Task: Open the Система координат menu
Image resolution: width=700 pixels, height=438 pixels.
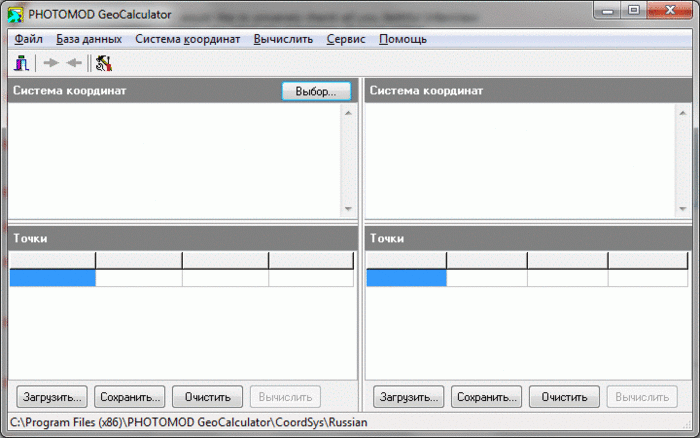Action: 188,39
